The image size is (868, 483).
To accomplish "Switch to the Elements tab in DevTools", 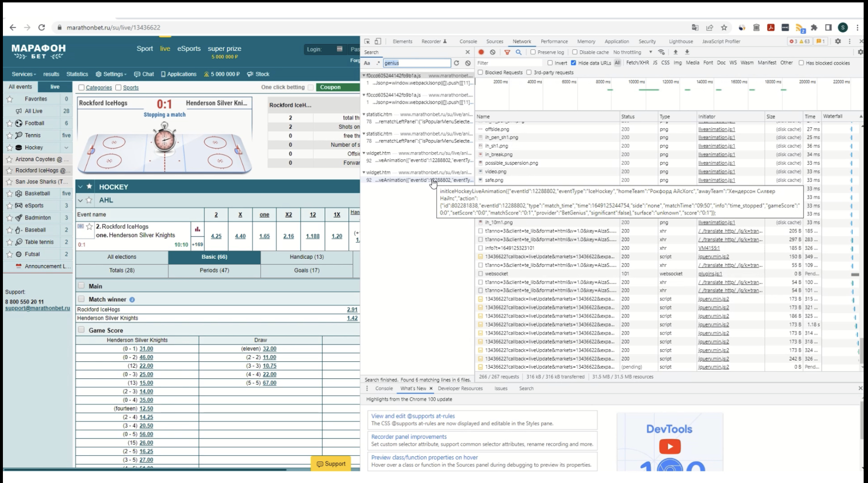I will coord(402,41).
